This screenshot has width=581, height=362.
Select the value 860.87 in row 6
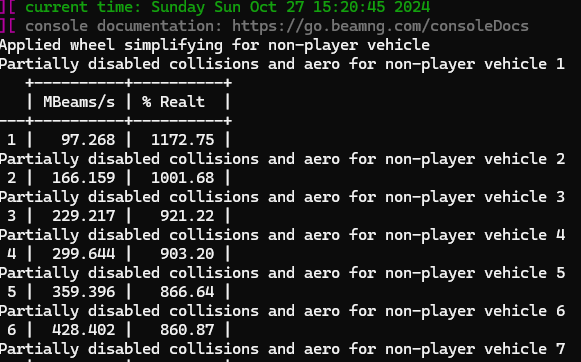pos(187,330)
